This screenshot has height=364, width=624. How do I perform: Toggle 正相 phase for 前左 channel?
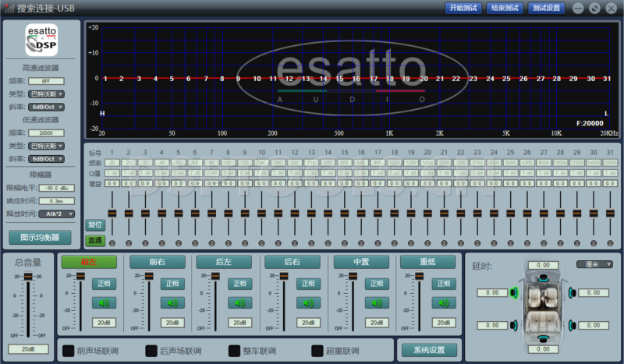coord(104,284)
